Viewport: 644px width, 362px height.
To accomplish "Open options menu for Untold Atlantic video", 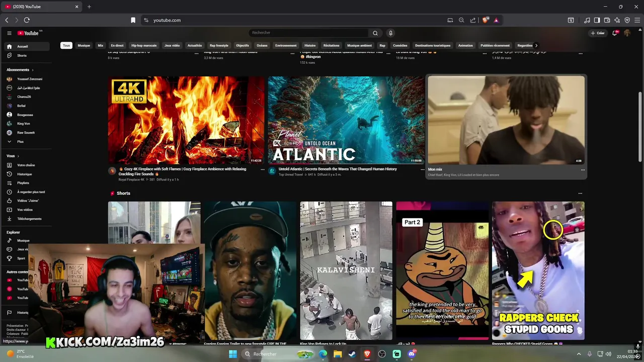I will (x=422, y=169).
